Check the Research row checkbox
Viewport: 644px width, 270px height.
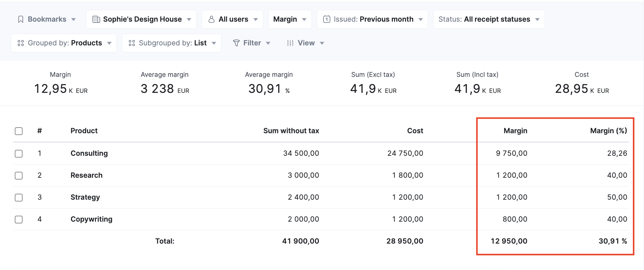click(18, 175)
